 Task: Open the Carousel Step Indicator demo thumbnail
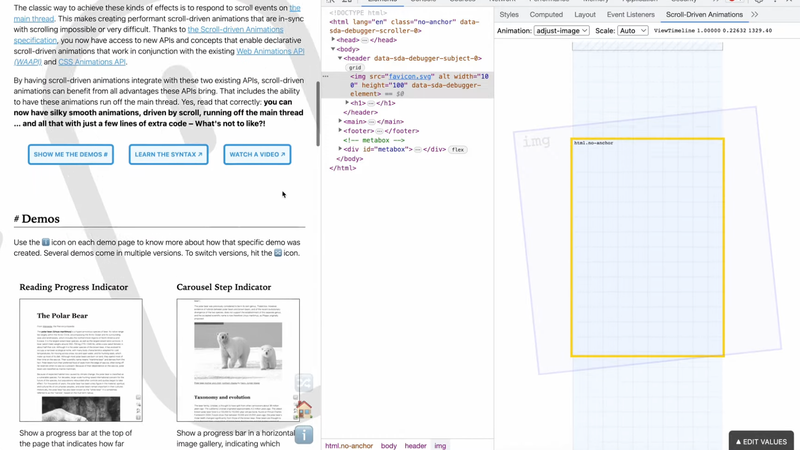[238, 360]
